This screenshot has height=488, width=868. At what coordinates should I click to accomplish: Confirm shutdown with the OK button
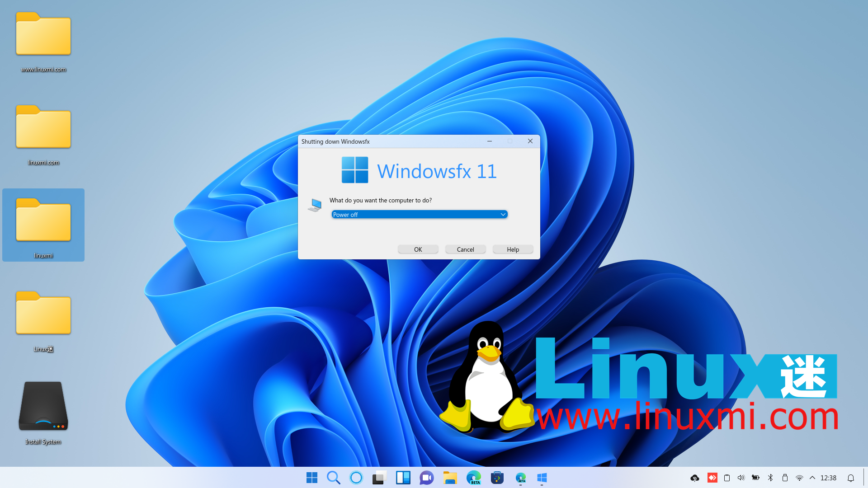(418, 249)
